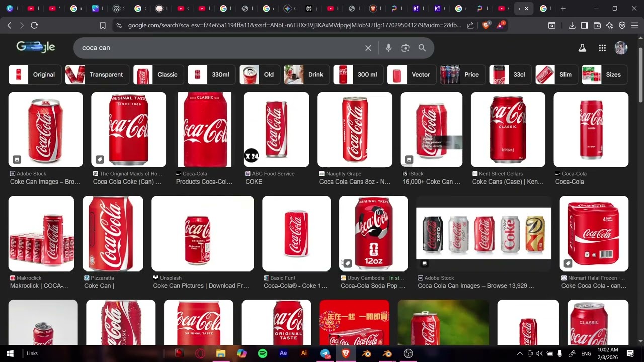This screenshot has height=362, width=644.
Task: Choose the Sizes filter chip
Action: [x=604, y=75]
